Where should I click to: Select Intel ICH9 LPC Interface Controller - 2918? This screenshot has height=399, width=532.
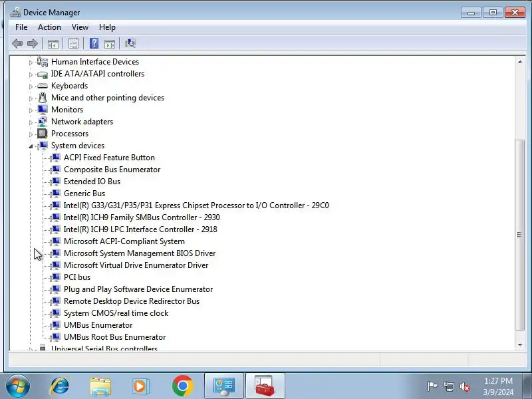(140, 229)
